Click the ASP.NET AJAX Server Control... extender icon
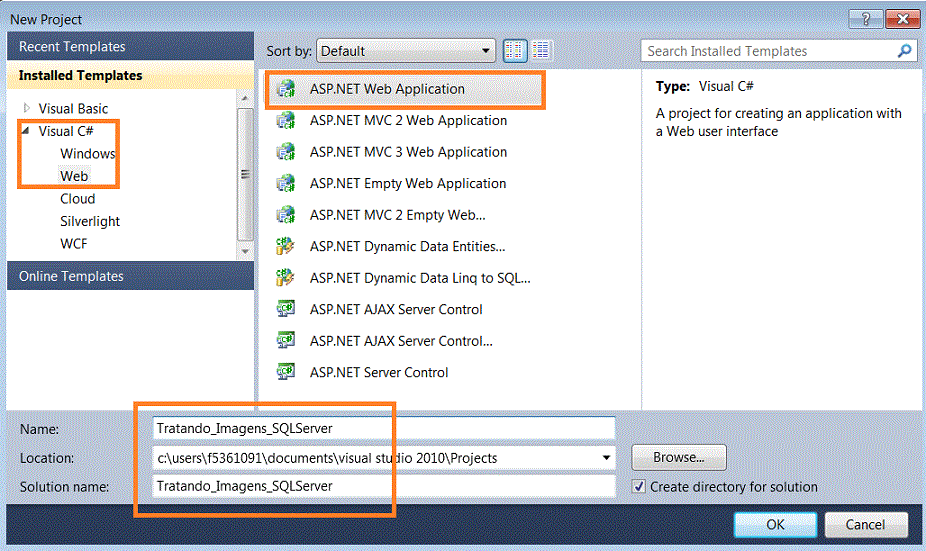Screen dimensions: 926x551 (286, 341)
